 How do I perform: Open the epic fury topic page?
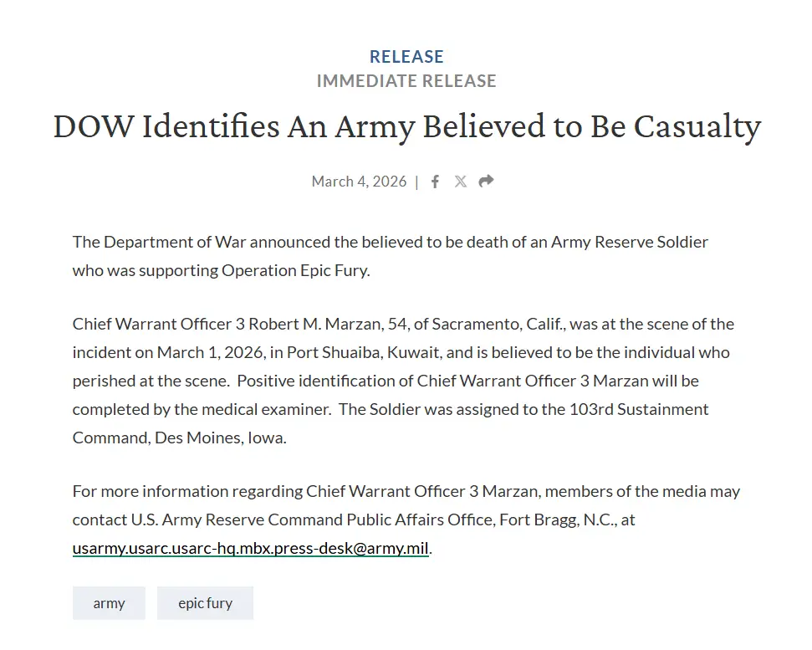[x=205, y=602]
